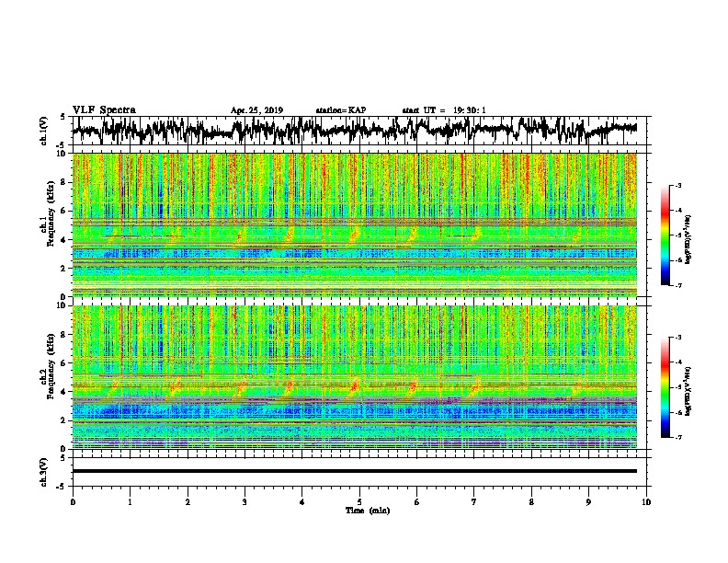Click the 'ch.3(V)' axis label
The image size is (728, 563).
tap(44, 473)
